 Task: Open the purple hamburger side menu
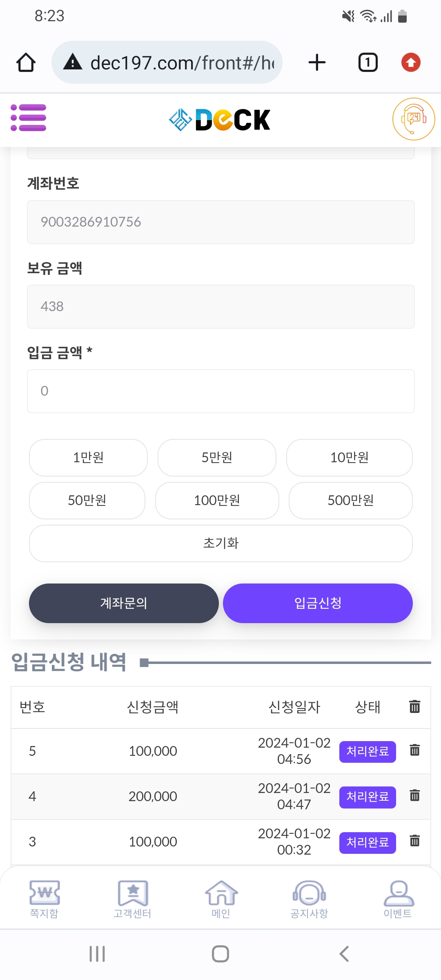coord(29,118)
